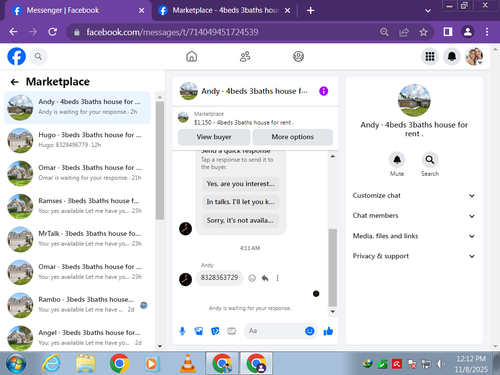Open the MrTalk - 3beds 3baths house conversation
This screenshot has width=500, height=375.
click(x=77, y=239)
